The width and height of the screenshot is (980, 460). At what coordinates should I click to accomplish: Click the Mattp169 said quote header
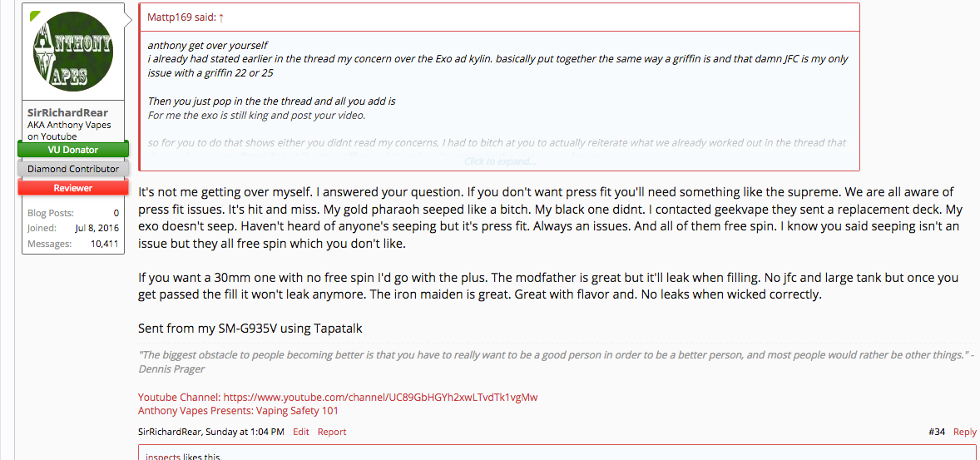click(181, 17)
